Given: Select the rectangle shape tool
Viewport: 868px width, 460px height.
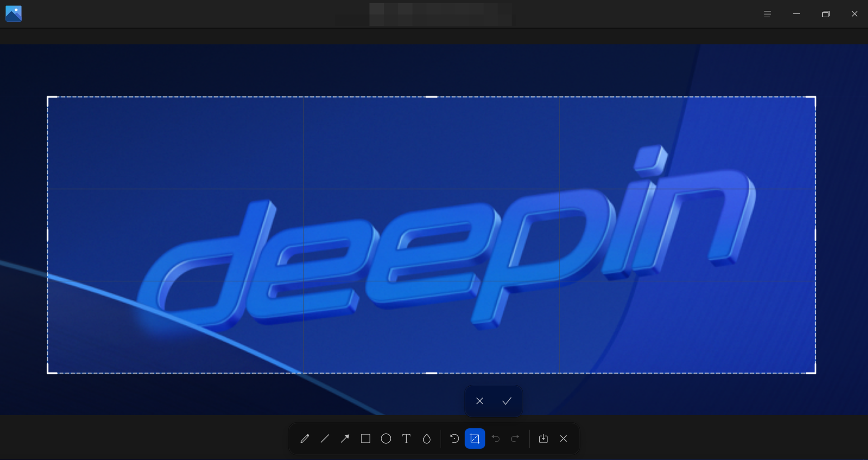Looking at the screenshot, I should [x=365, y=438].
